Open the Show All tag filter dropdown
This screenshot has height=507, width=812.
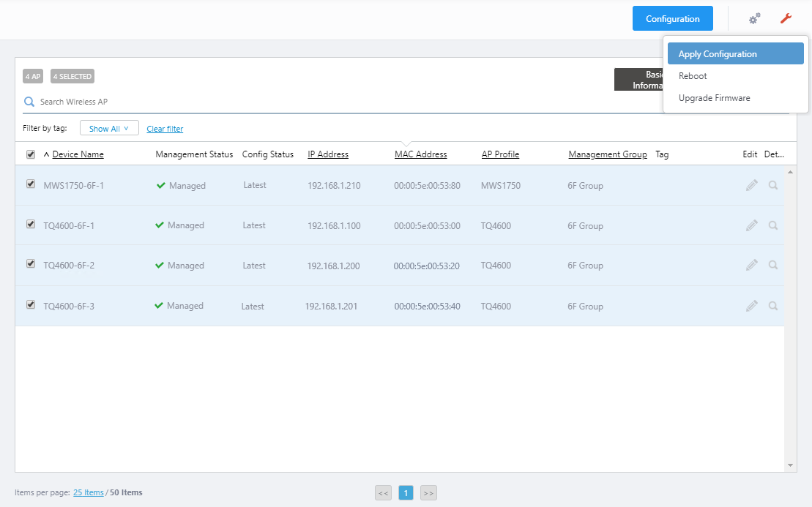tap(109, 128)
